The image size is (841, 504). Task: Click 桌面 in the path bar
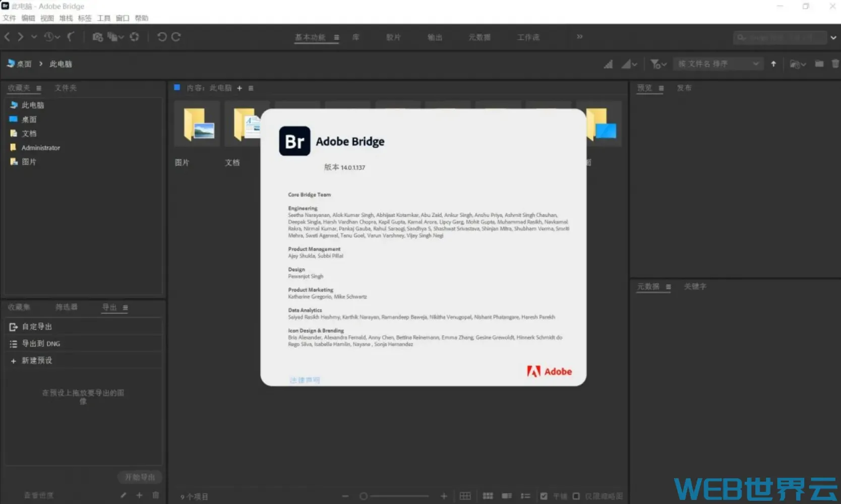[19, 64]
